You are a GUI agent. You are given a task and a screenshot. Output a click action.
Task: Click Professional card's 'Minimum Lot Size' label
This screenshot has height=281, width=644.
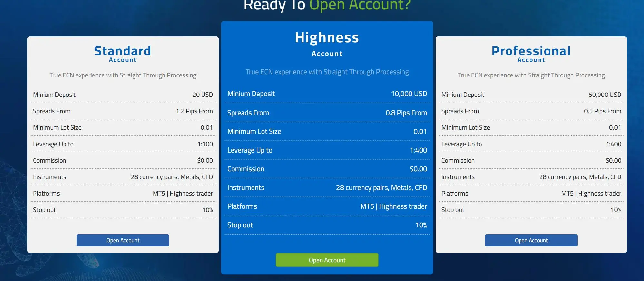466,127
